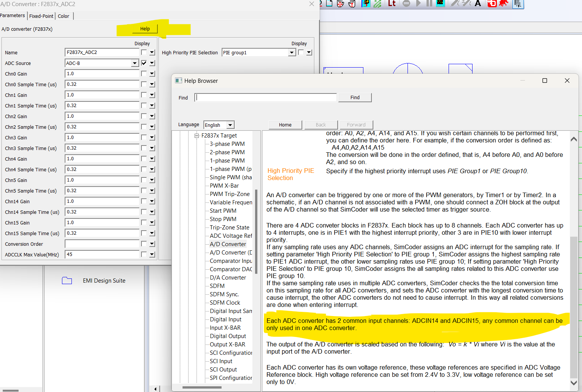This screenshot has height=392, width=582.
Task: Open the Language dropdown in Help Browser
Action: [230, 125]
